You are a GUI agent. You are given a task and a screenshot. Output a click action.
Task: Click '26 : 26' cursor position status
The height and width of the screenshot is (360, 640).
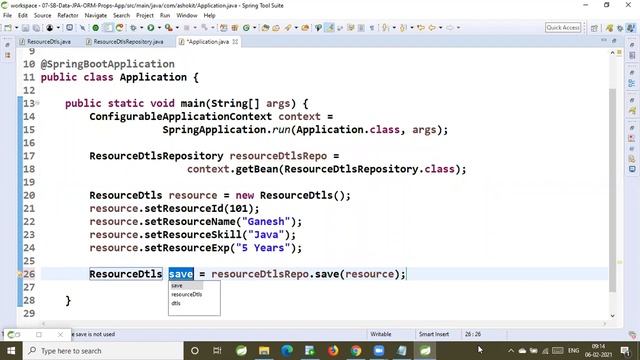pyautogui.click(x=473, y=334)
